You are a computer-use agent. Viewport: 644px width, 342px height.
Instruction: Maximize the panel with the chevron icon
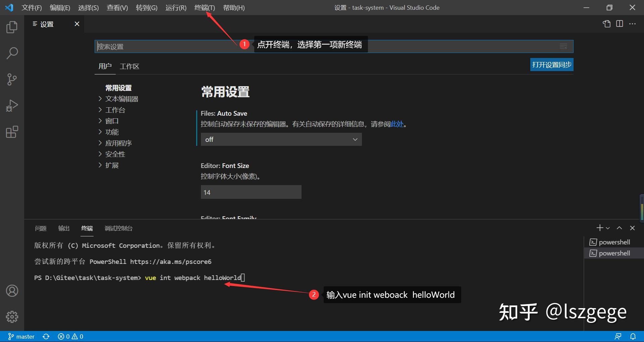tap(619, 228)
